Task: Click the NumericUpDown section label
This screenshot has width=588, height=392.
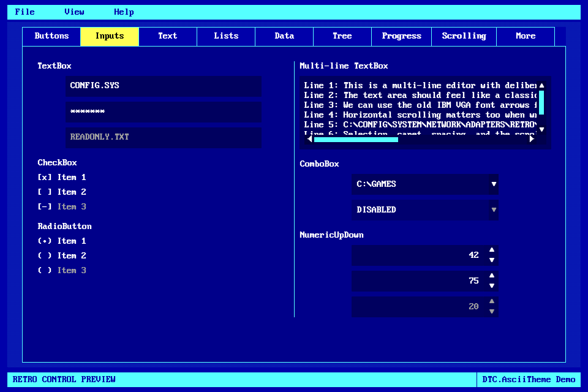Action: 331,235
